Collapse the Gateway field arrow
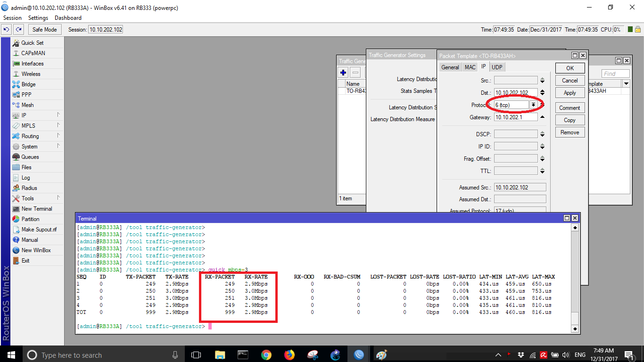This screenshot has height=362, width=644. point(542,117)
